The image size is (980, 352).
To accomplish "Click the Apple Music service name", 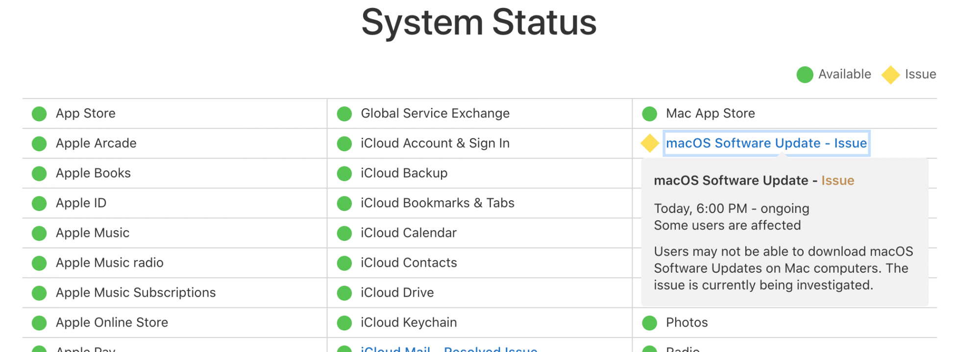I will 93,233.
